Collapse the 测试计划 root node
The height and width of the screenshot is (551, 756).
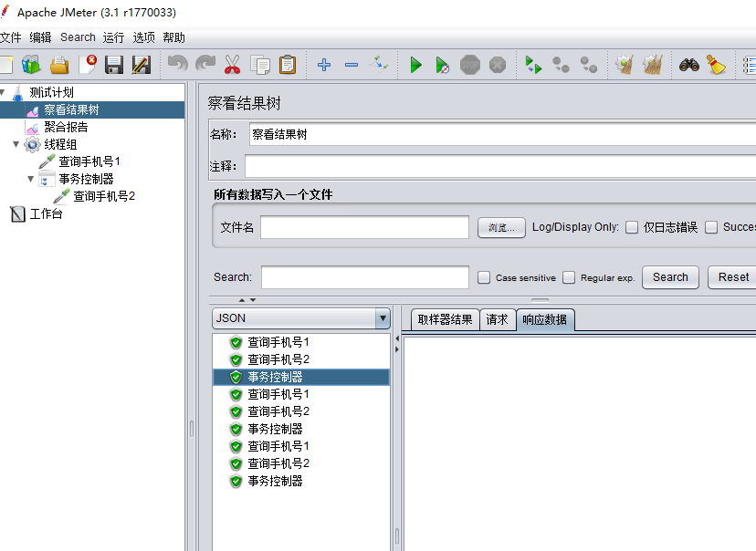coord(3,92)
